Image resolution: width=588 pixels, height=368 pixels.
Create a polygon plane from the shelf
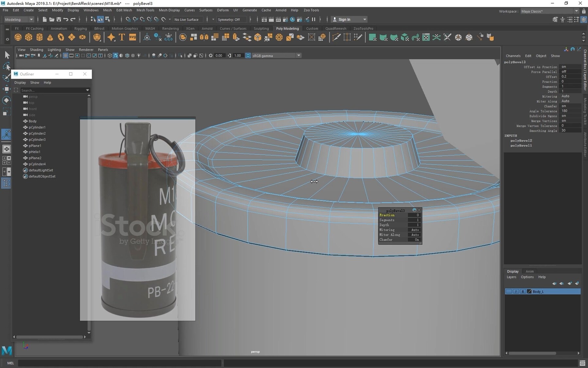pos(72,37)
